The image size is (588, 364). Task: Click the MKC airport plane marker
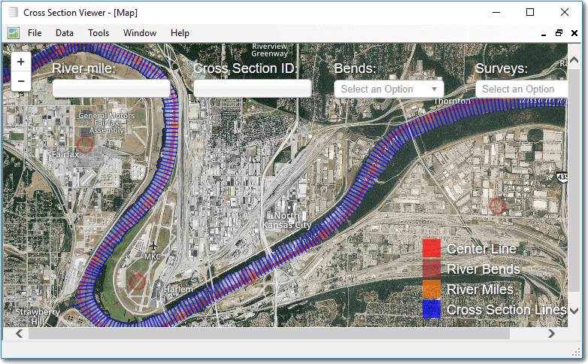pos(153,247)
